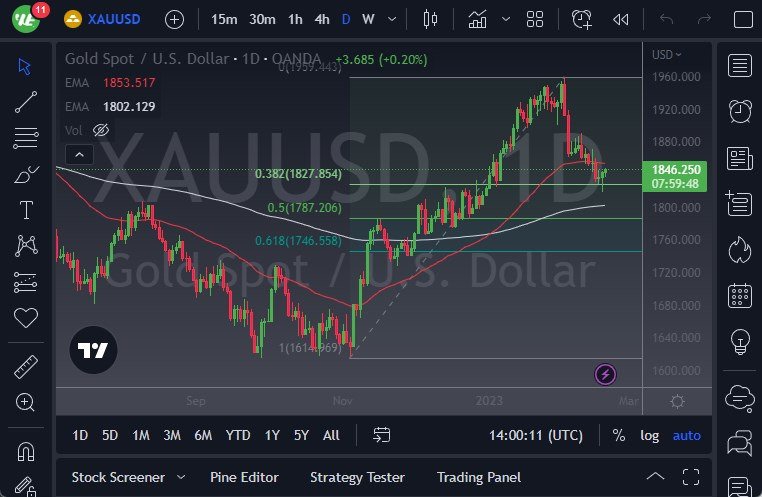The height and width of the screenshot is (497, 762).
Task: Click the bar replay rewind icon
Action: click(x=620, y=19)
